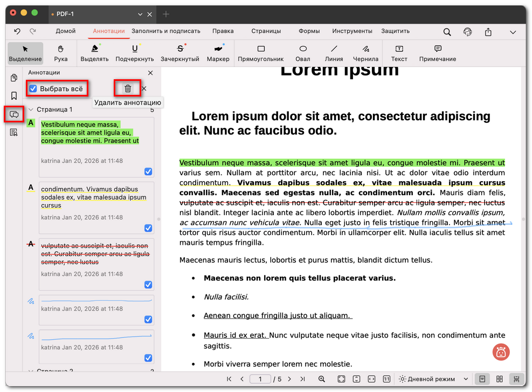Image resolution: width=532 pixels, height=392 pixels.
Task: Jump to the last page button
Action: tap(302, 379)
